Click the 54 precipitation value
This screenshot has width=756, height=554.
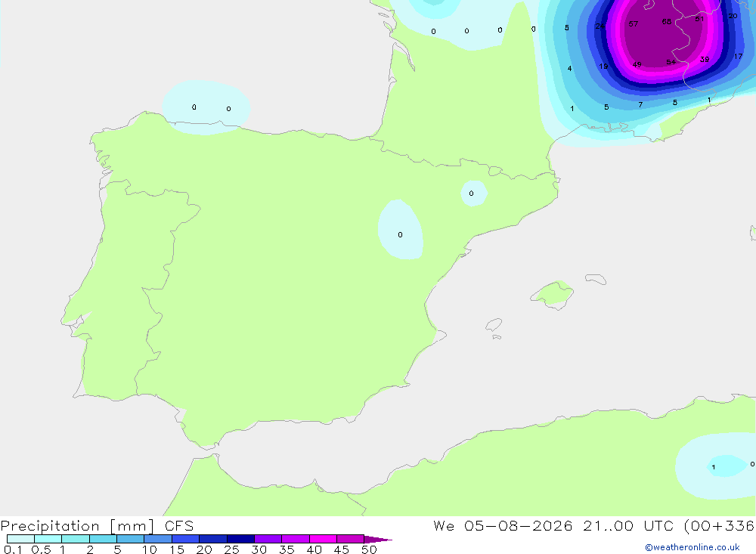[671, 62]
